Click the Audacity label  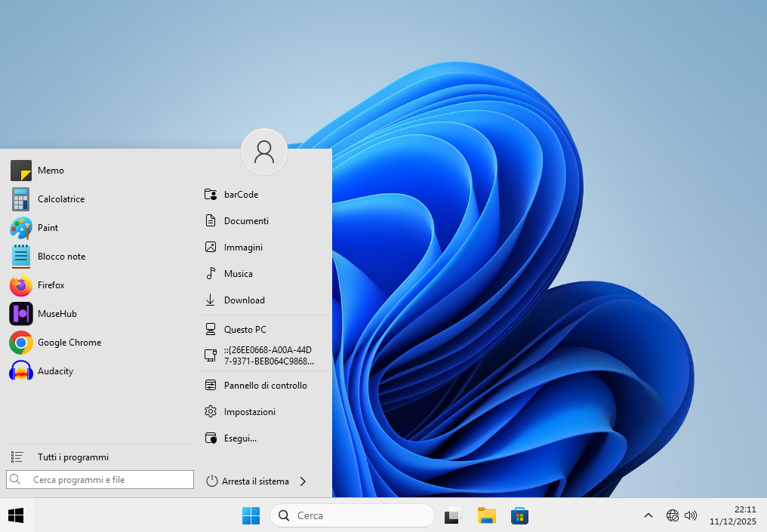pos(55,371)
